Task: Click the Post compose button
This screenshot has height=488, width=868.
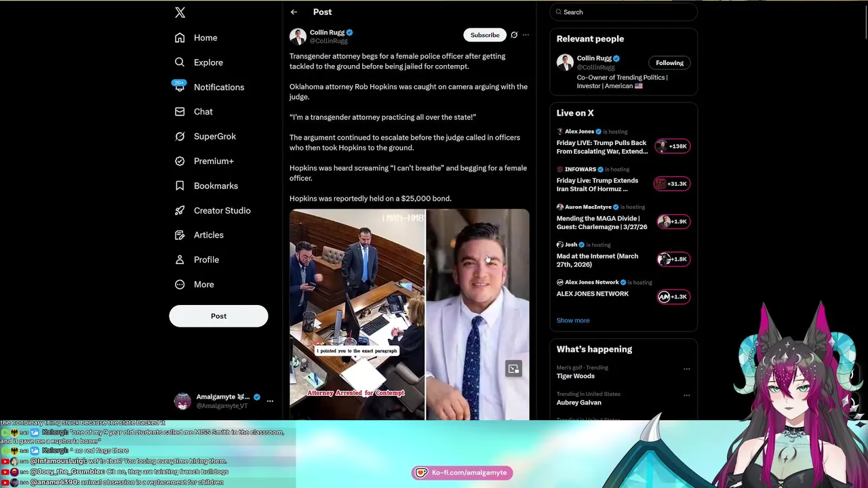Action: click(x=218, y=316)
